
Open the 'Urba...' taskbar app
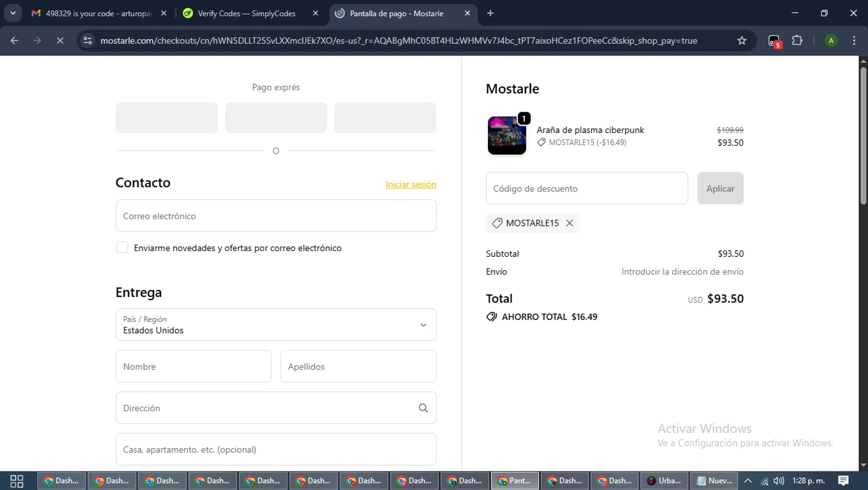(664, 481)
